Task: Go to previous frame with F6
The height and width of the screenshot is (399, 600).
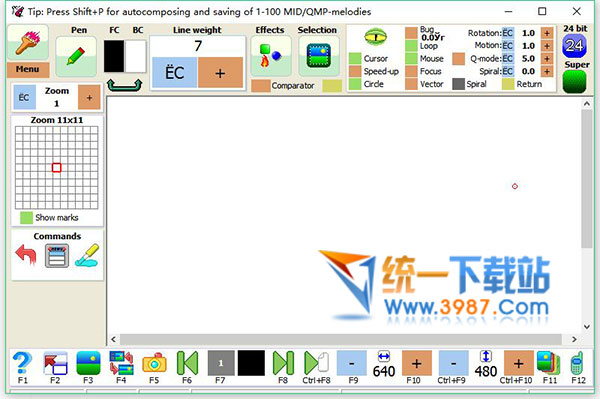Action: [187, 363]
